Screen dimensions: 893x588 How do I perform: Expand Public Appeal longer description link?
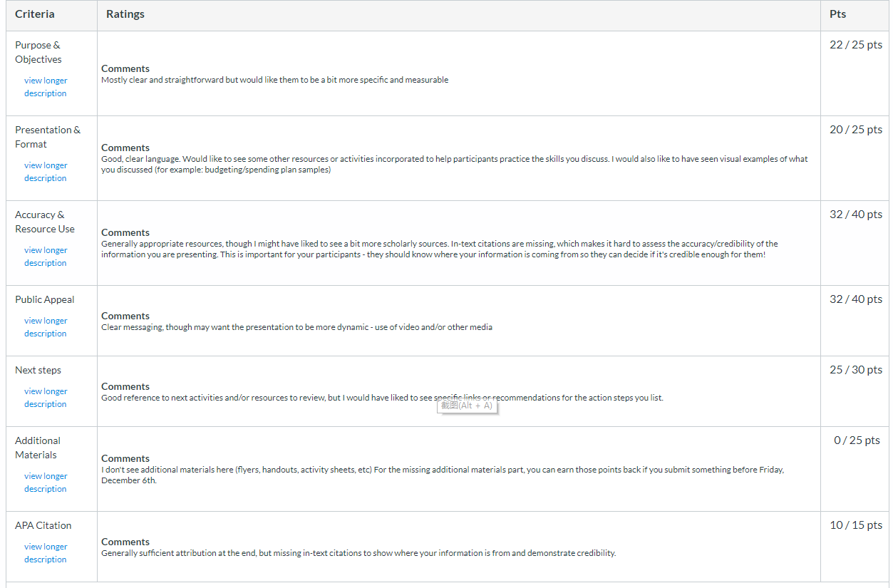click(x=46, y=327)
